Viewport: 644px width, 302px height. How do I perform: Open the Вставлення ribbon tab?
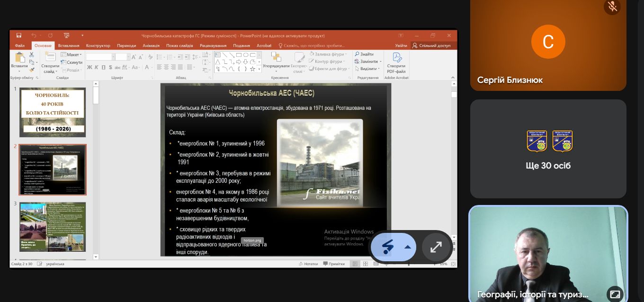(x=69, y=45)
